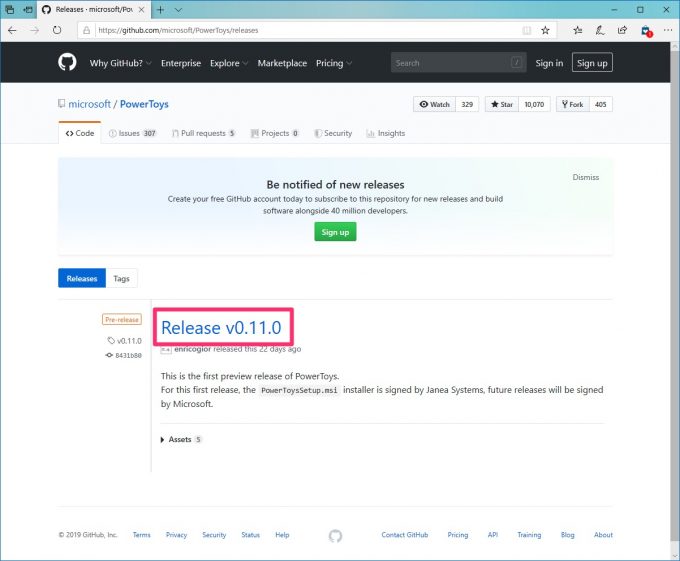
Task: Click set these tabs aside icon
Action: (x=28, y=10)
